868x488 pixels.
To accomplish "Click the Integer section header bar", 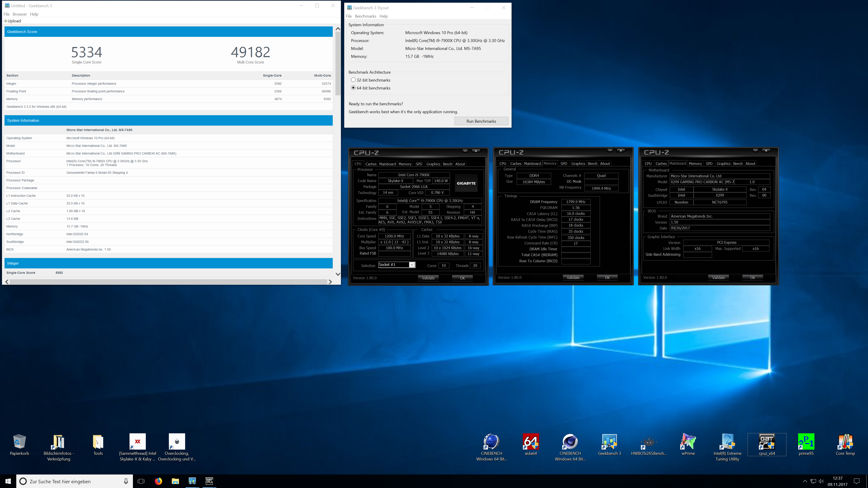I will [x=168, y=263].
